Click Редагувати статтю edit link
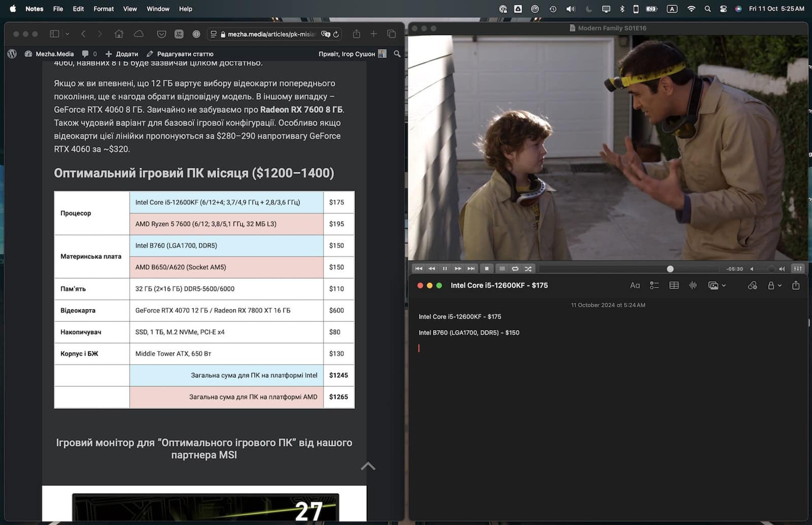 [180, 54]
